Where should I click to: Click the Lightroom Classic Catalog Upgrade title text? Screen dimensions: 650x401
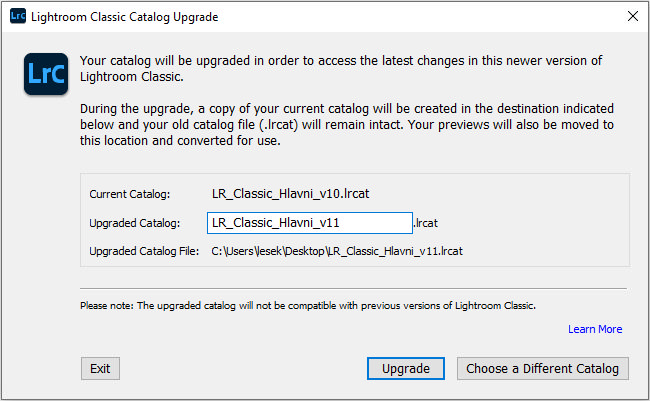(x=124, y=17)
